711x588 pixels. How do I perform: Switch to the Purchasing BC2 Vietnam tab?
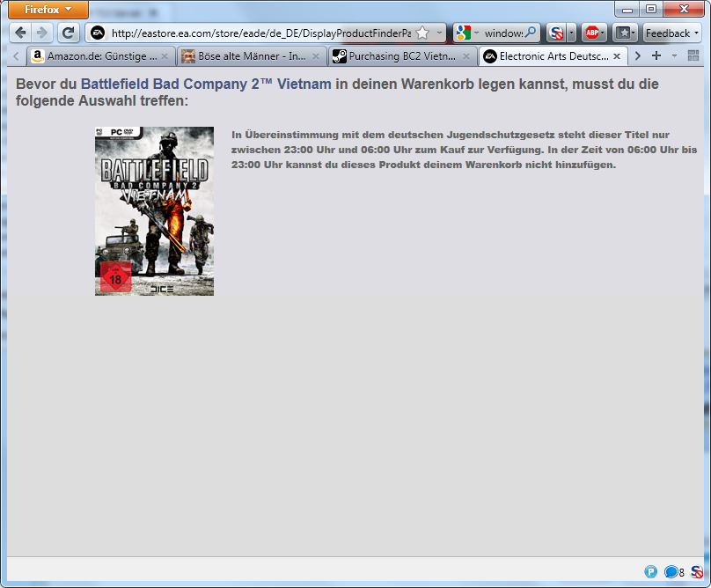[403, 56]
